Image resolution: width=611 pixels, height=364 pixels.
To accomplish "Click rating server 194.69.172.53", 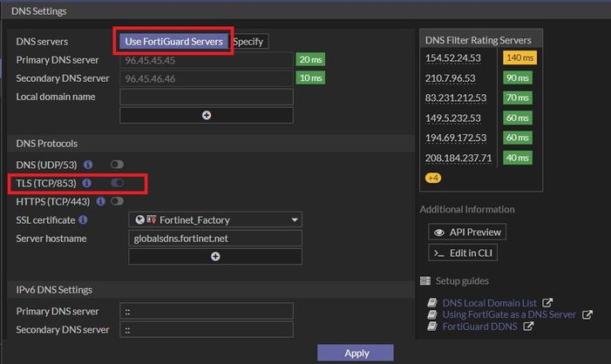I will (456, 138).
